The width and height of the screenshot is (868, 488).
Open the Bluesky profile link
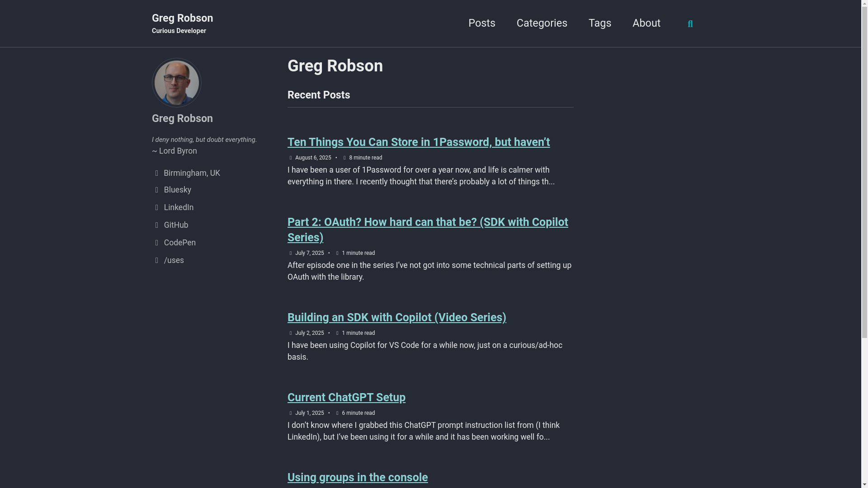177,190
